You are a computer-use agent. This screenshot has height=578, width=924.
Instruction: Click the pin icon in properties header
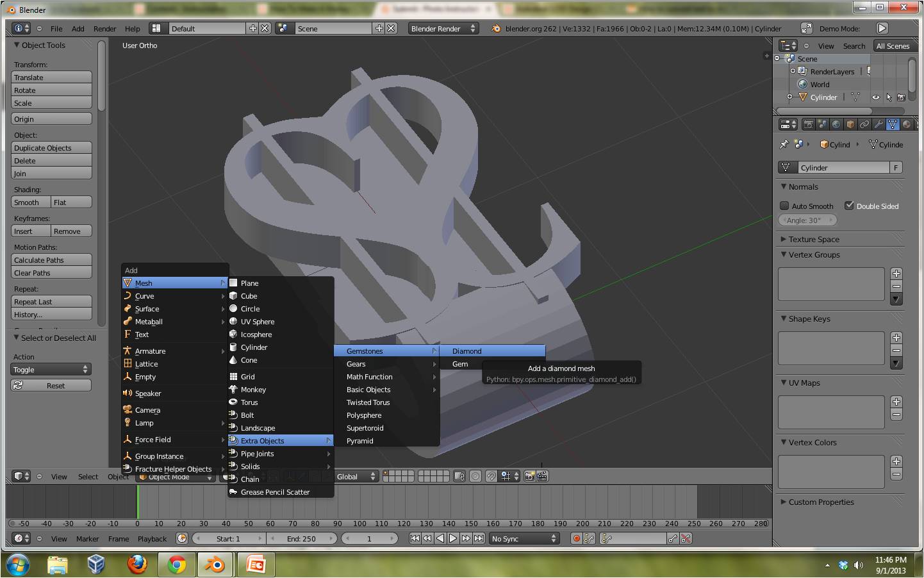pos(784,144)
